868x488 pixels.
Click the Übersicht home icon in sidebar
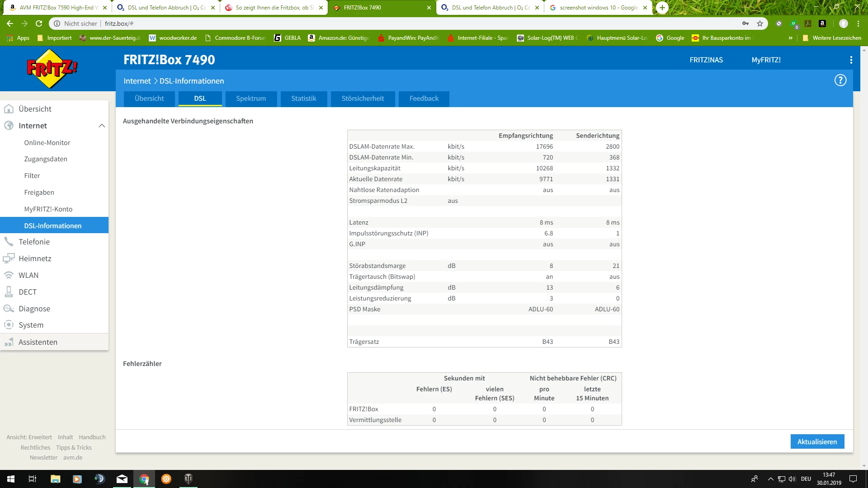click(9, 109)
